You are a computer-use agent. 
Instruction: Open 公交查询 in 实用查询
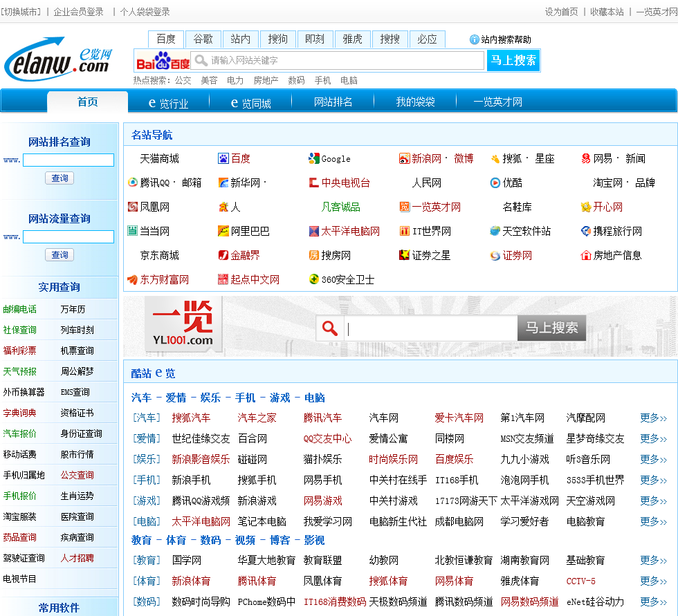77,475
